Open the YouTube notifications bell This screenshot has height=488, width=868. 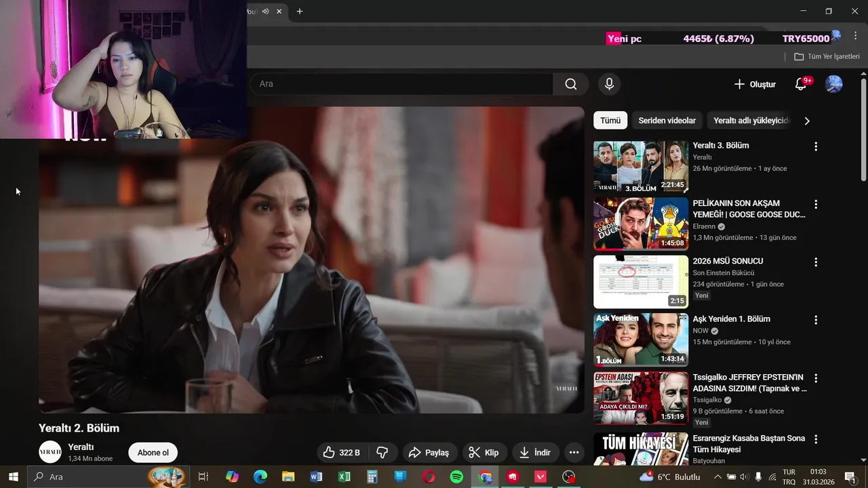point(801,84)
